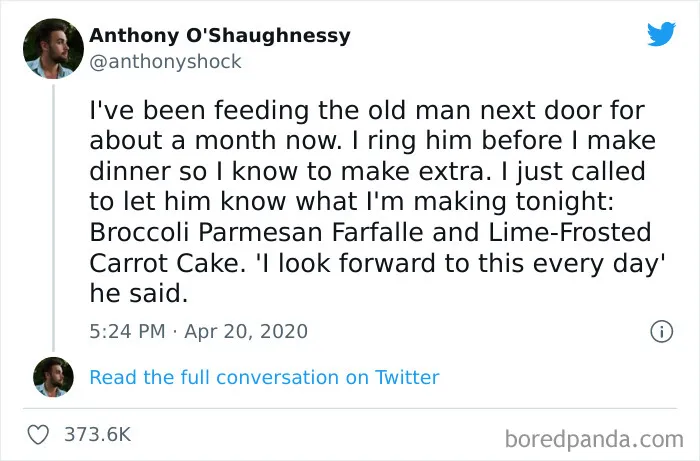Screen dimensions: 700x461
Task: Click the tweet's first line 'I've been feeding'
Action: click(199, 111)
